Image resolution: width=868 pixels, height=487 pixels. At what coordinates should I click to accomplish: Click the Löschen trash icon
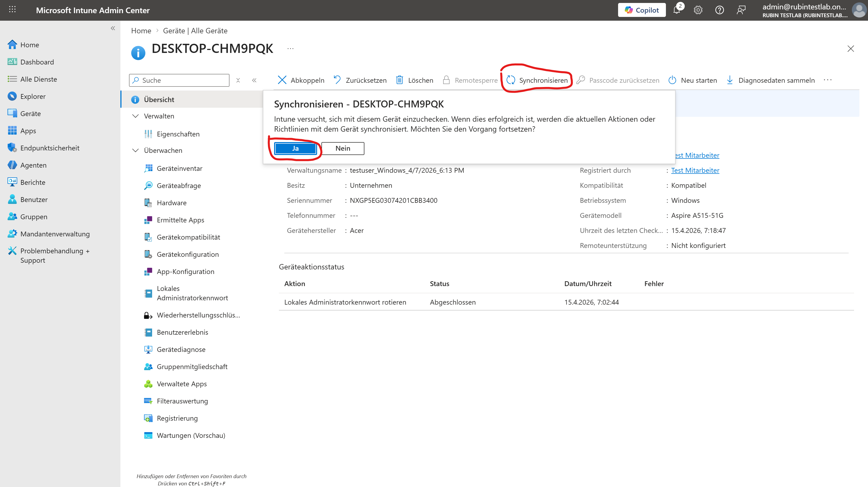pos(400,80)
